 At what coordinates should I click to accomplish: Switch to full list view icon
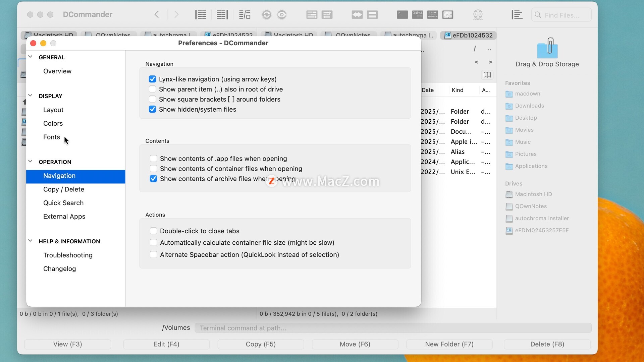click(201, 14)
